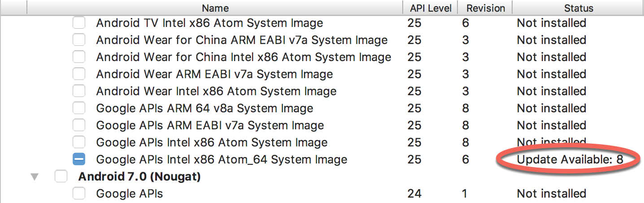The height and width of the screenshot is (203, 644).
Task: Sort packages by the Status column
Action: coord(579,8)
